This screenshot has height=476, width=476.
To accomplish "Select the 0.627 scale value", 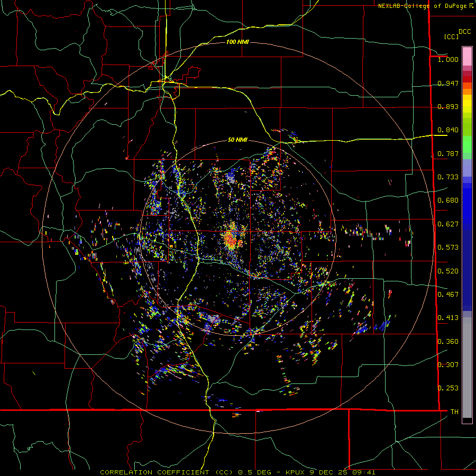I will pyautogui.click(x=448, y=224).
